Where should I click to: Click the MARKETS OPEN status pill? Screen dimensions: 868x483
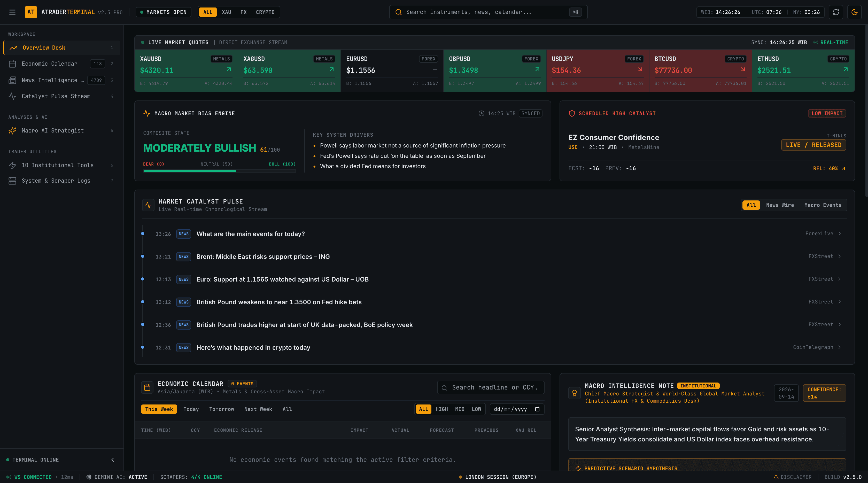pyautogui.click(x=164, y=12)
